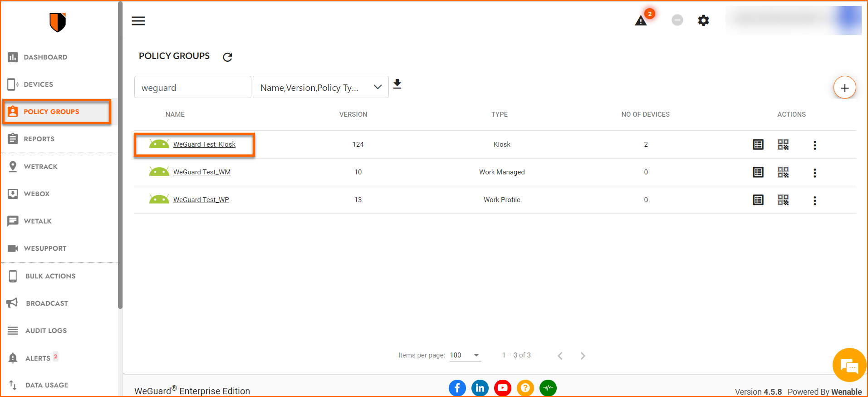
Task: Open the green system status icon
Action: point(548,388)
